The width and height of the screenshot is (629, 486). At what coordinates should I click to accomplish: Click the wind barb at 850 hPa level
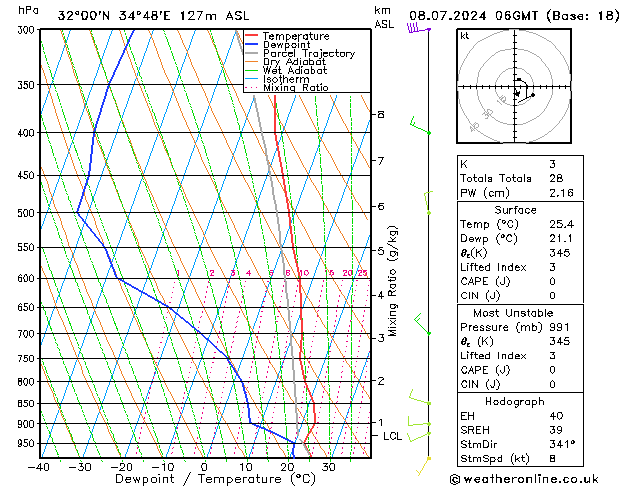(420, 397)
